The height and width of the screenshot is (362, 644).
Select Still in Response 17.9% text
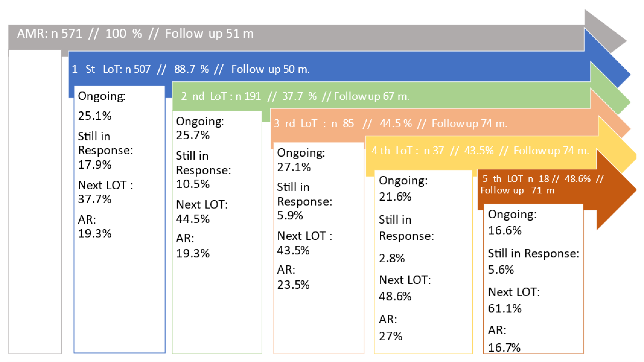(x=105, y=150)
